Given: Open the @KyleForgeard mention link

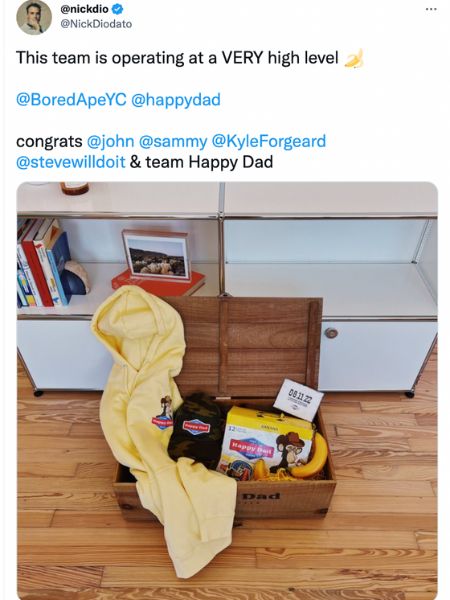Looking at the screenshot, I should pyautogui.click(x=269, y=141).
